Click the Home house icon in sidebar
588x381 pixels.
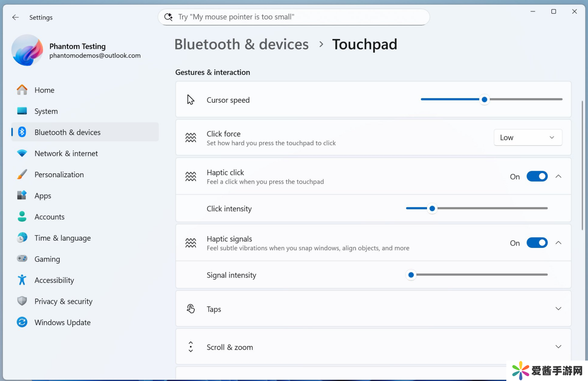(x=22, y=90)
